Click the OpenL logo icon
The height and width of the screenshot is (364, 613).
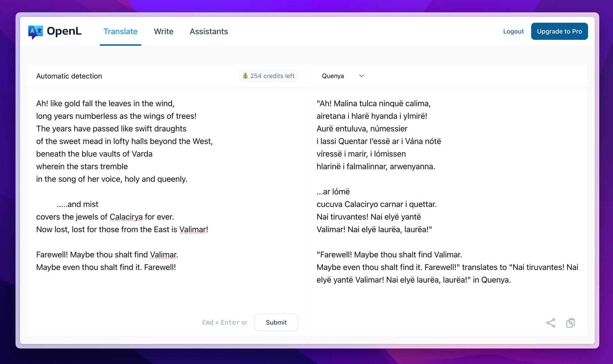tap(35, 32)
